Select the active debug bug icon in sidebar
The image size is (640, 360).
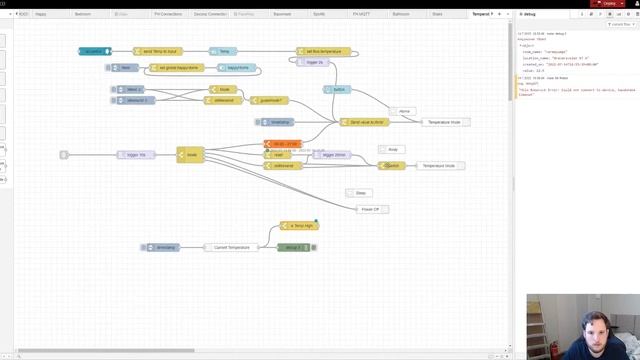[x=610, y=14]
